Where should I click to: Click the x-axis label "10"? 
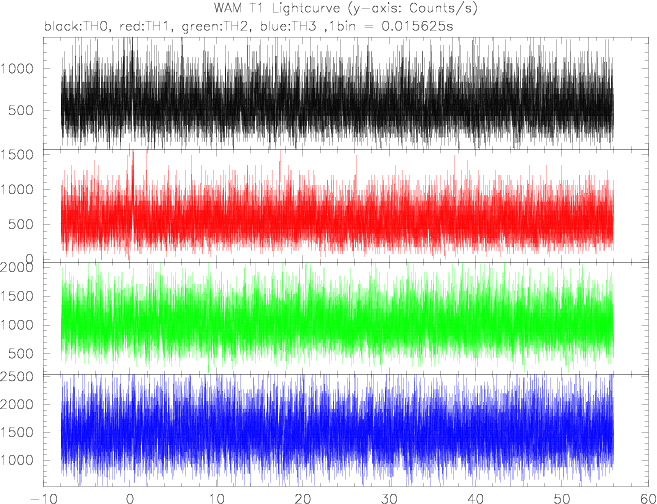(x=216, y=499)
